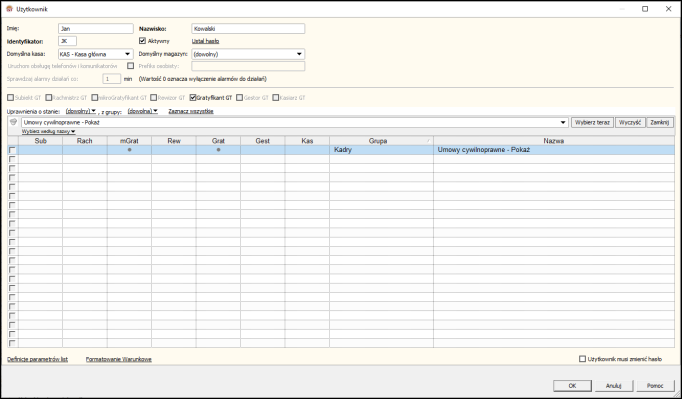Open the Formatowanie Warunkowe link
Image resolution: width=682 pixels, height=399 pixels.
coord(119,359)
